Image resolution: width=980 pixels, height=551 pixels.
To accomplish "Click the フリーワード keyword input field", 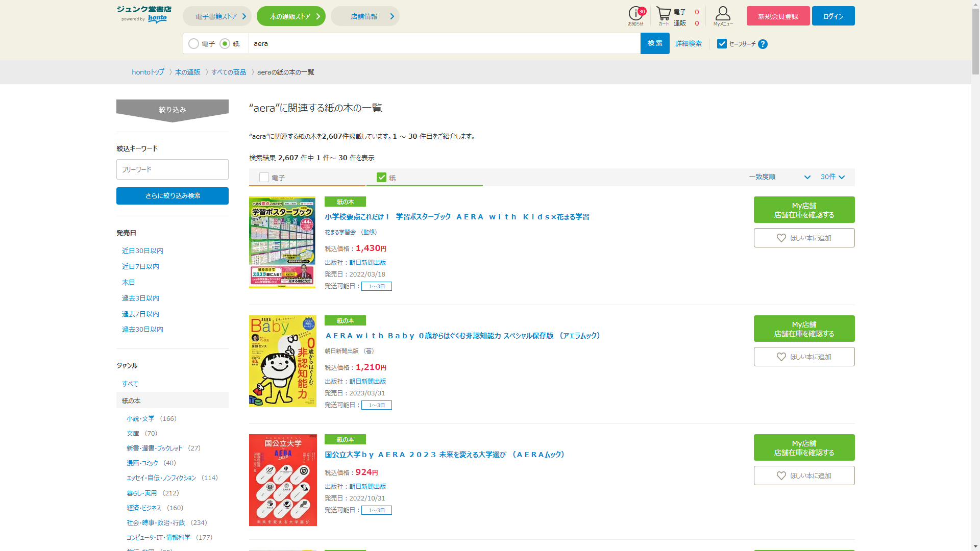I will click(x=173, y=169).
